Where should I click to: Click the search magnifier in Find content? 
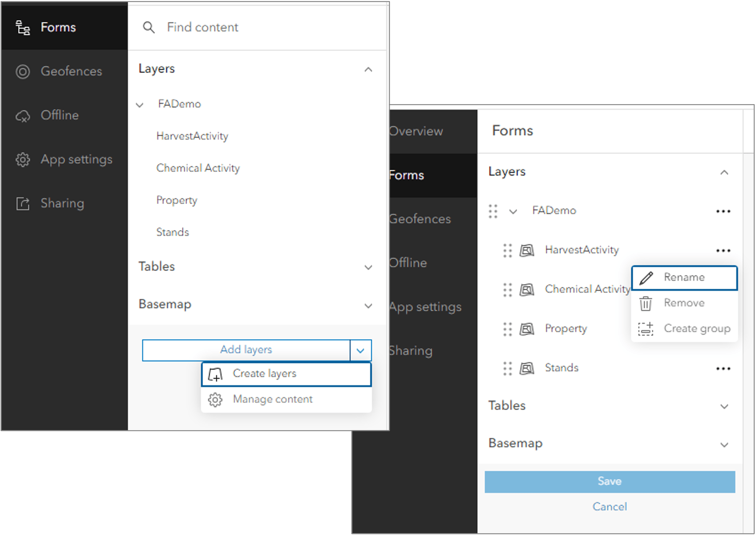149,27
